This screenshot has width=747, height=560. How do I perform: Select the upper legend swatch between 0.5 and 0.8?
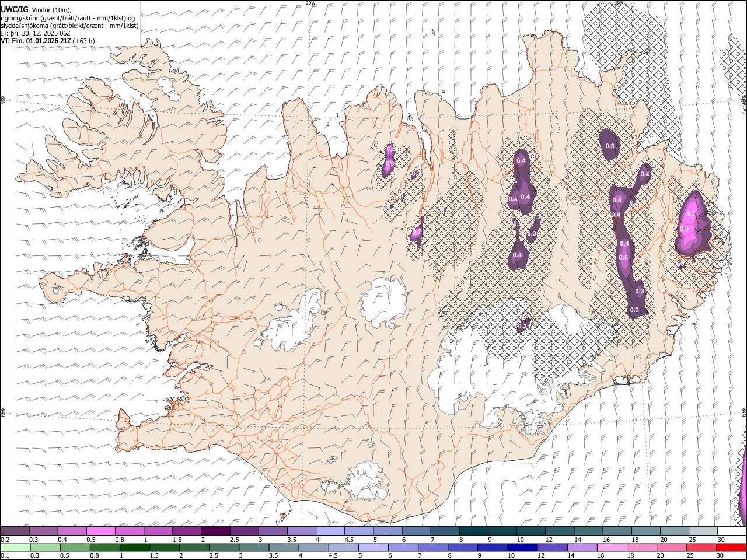click(x=101, y=531)
